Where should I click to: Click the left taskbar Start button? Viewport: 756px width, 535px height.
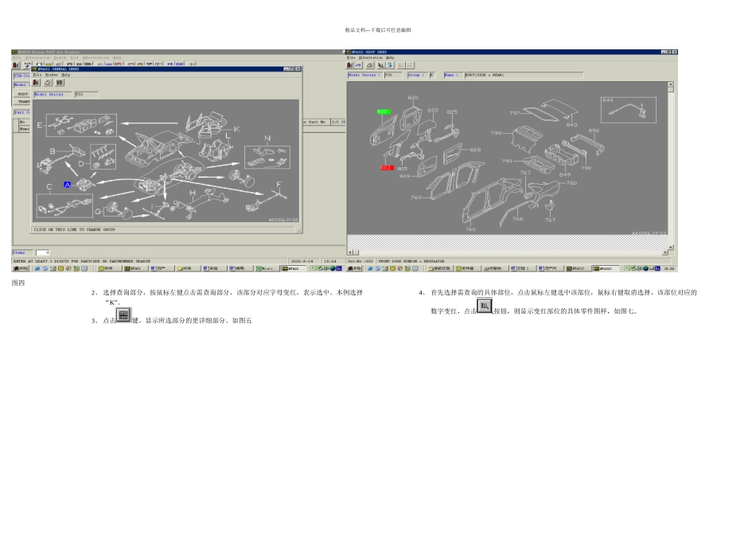pos(20,268)
